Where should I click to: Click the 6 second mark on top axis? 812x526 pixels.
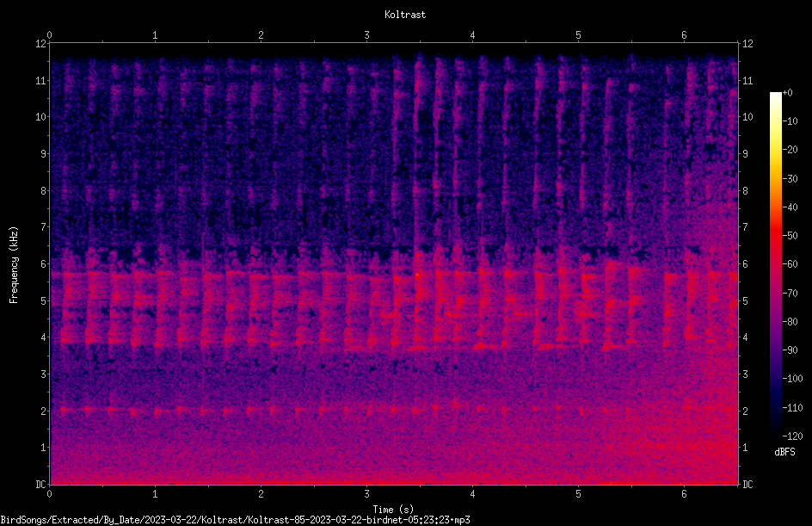684,35
